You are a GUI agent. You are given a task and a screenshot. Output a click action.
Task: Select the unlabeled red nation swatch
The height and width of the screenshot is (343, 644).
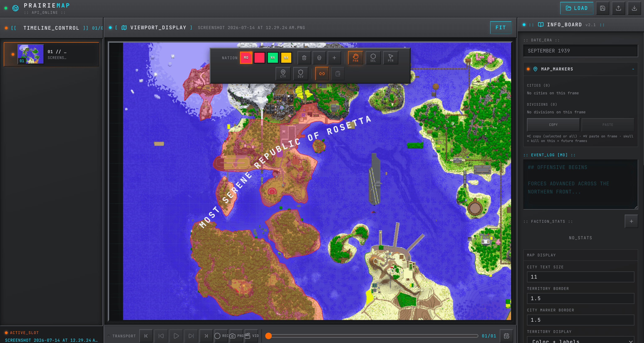(260, 58)
